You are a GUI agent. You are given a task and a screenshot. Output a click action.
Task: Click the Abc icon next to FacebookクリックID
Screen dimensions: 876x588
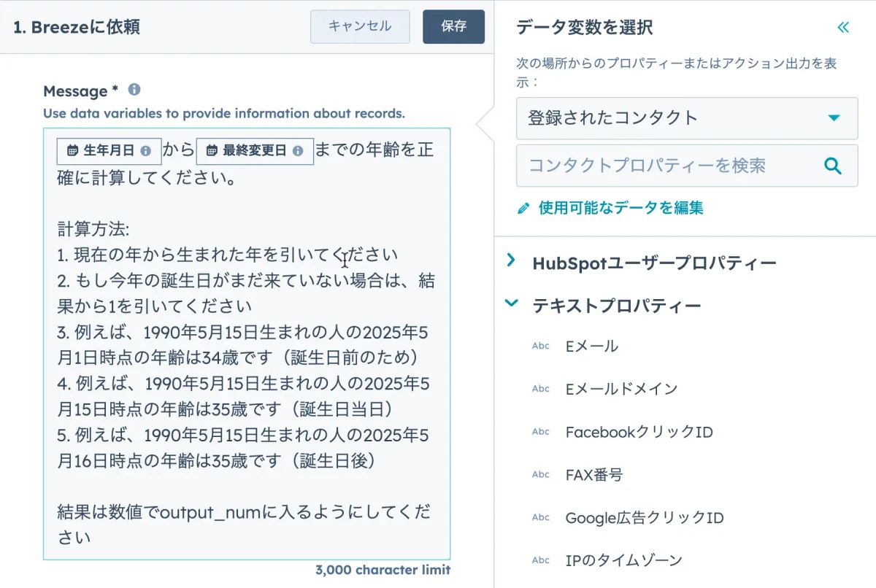coord(540,431)
